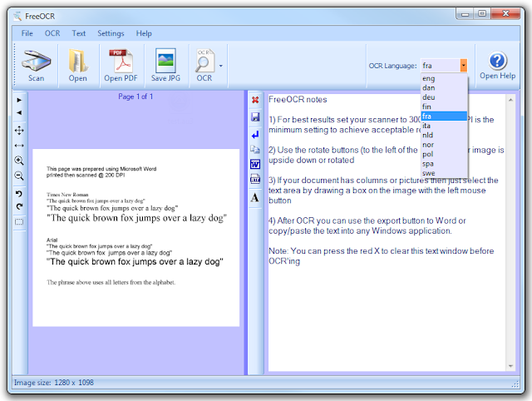This screenshot has width=532, height=401.
Task: Choose pol from the language list
Action: (444, 154)
